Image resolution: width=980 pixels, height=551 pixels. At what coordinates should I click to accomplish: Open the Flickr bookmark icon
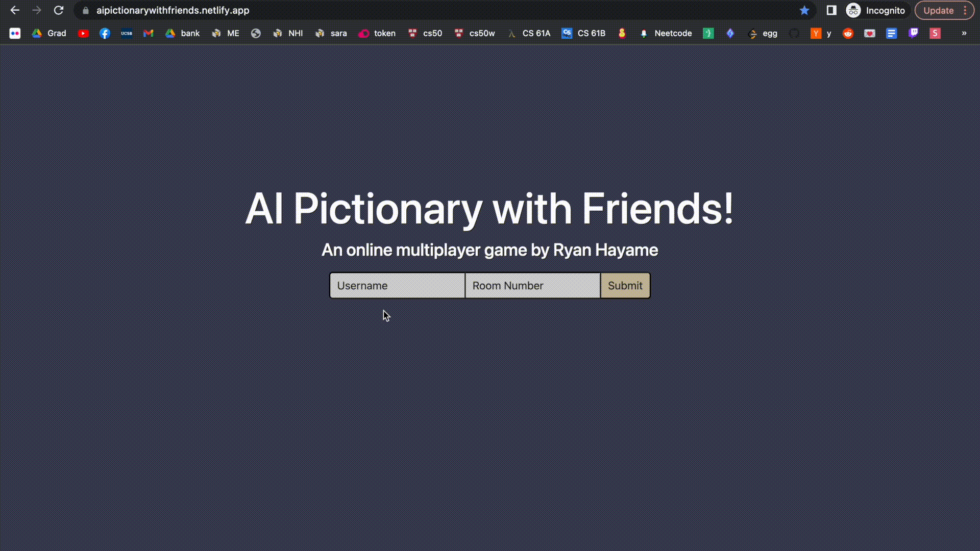coord(15,33)
